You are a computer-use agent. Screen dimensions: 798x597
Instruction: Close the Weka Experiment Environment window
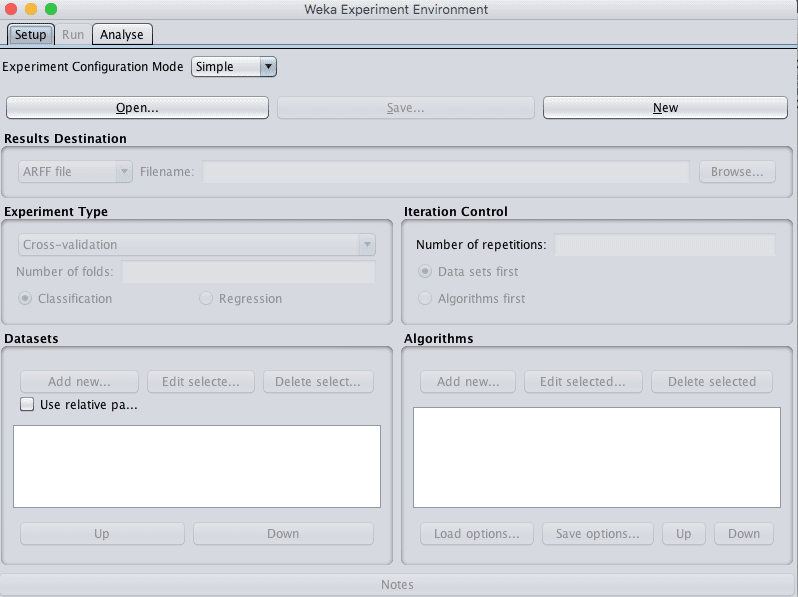(x=11, y=9)
